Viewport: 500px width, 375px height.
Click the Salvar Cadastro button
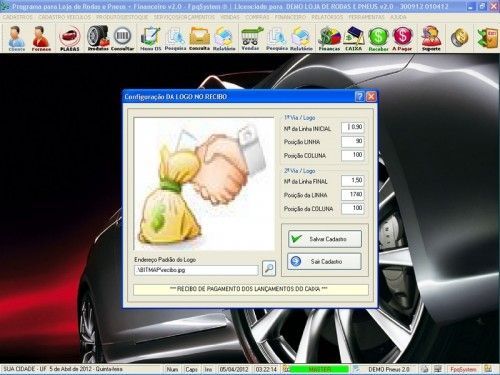pos(325,239)
